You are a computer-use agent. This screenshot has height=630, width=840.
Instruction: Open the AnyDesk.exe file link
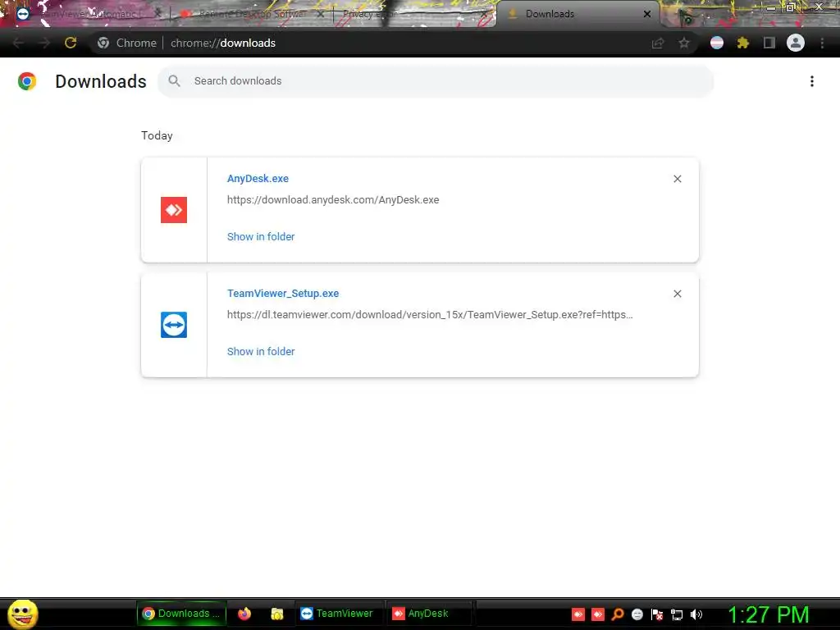click(258, 178)
